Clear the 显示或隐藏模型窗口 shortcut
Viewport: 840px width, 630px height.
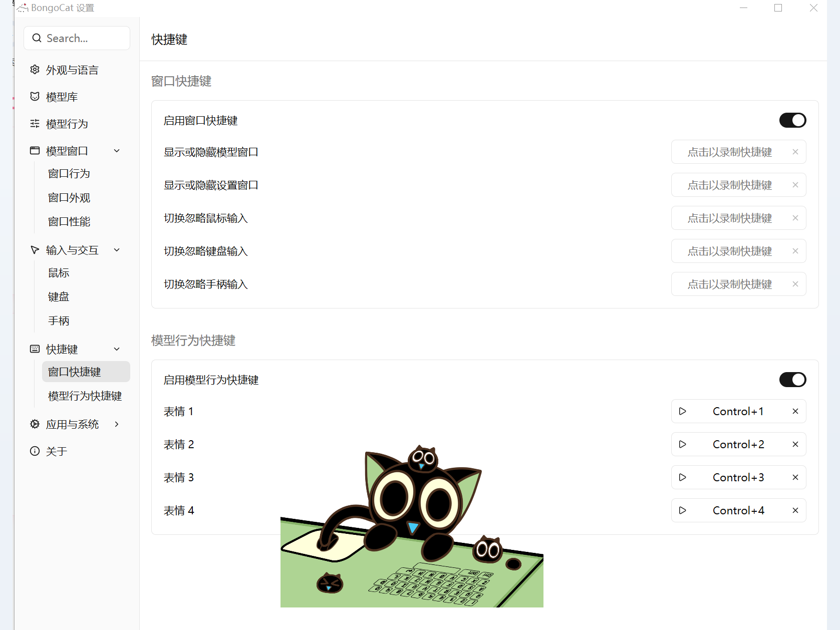(x=795, y=152)
